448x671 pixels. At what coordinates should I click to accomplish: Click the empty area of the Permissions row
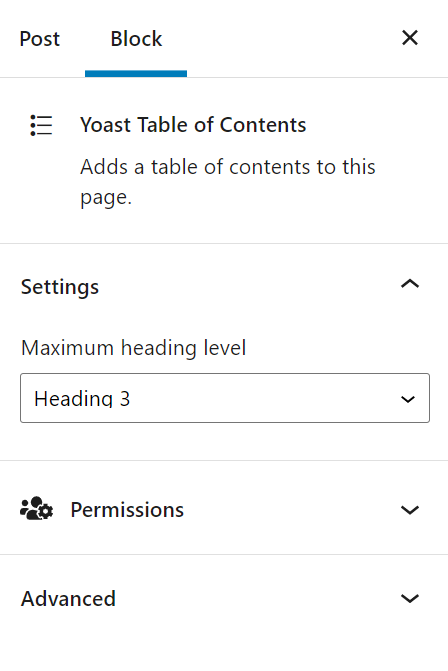[291, 510]
